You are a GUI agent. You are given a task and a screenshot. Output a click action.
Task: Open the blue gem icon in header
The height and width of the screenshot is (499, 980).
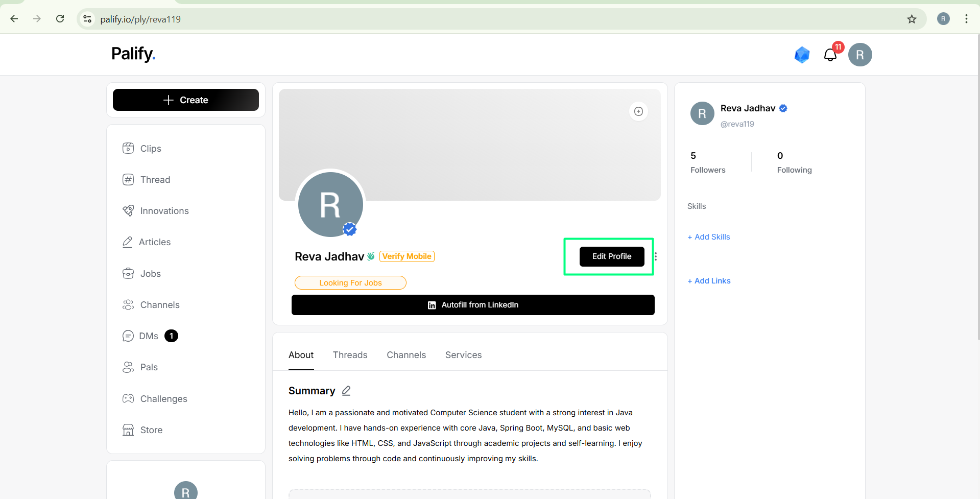pos(802,55)
